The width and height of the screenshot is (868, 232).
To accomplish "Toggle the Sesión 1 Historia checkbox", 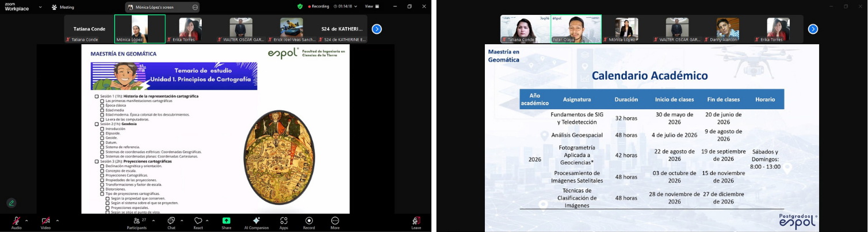I will tap(97, 96).
